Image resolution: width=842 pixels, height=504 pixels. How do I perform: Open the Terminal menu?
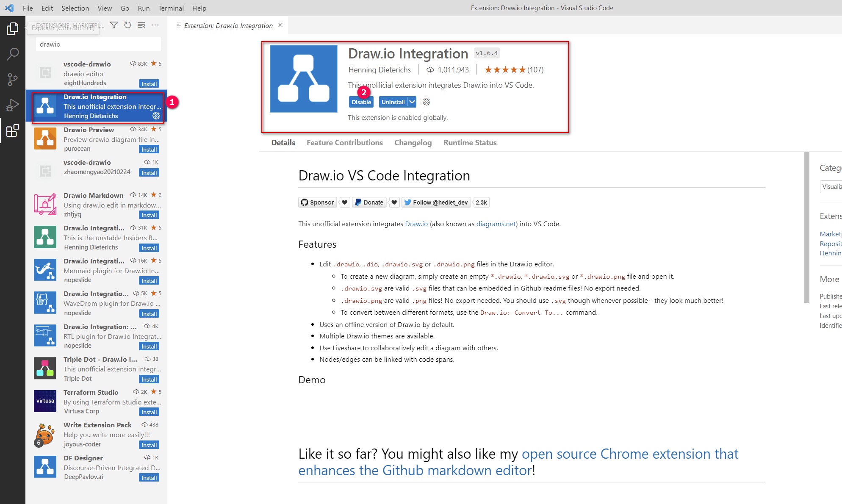tap(171, 8)
